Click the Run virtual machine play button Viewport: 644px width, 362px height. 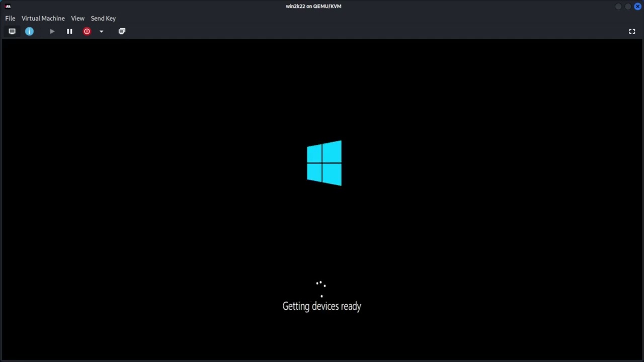click(x=52, y=31)
